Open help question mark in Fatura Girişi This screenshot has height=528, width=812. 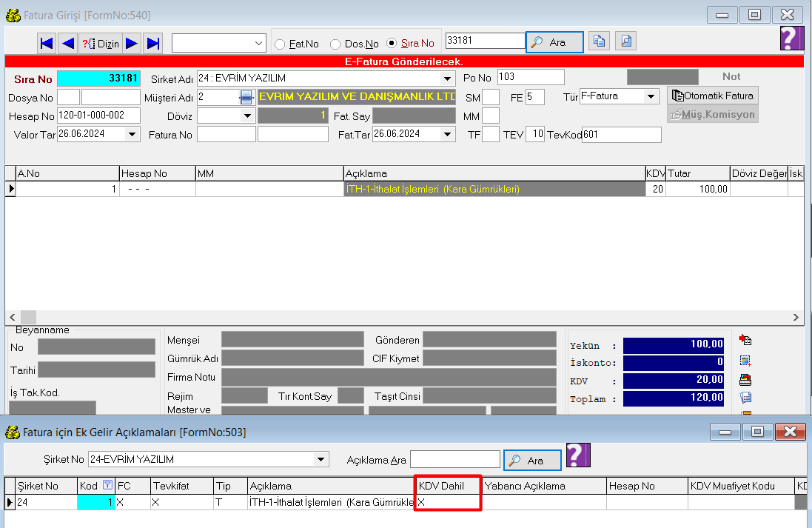[x=792, y=38]
